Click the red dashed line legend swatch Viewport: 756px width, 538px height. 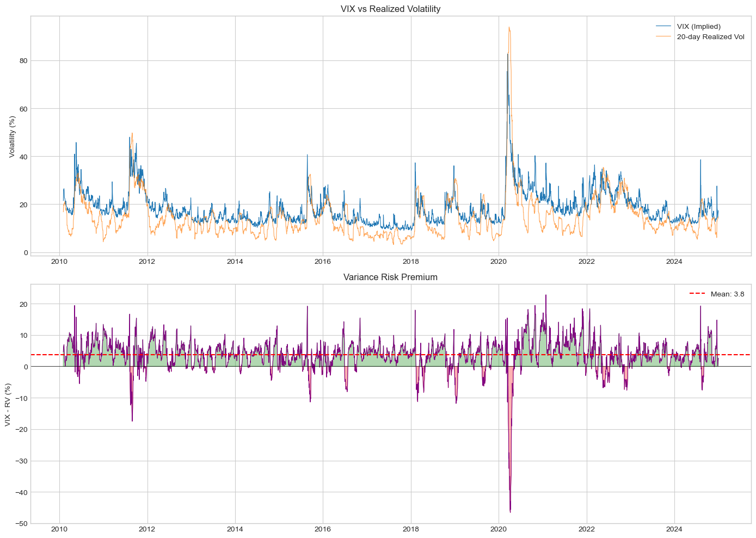[697, 294]
